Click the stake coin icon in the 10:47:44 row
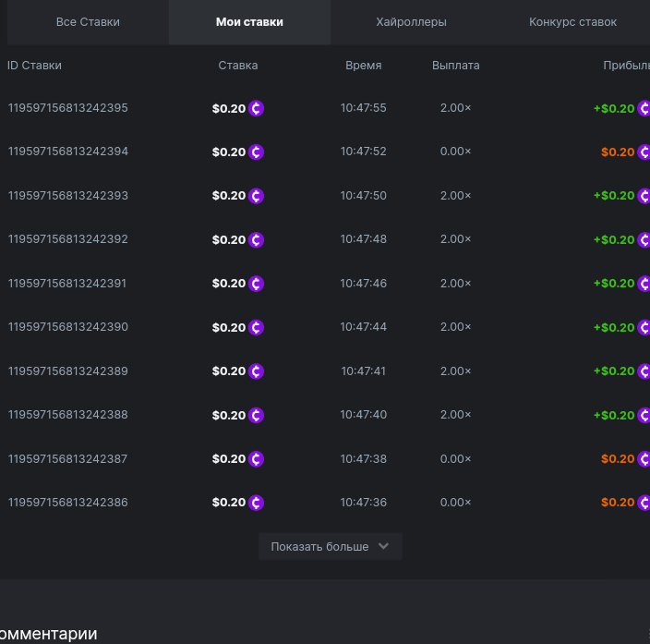The height and width of the screenshot is (644, 650). click(257, 327)
